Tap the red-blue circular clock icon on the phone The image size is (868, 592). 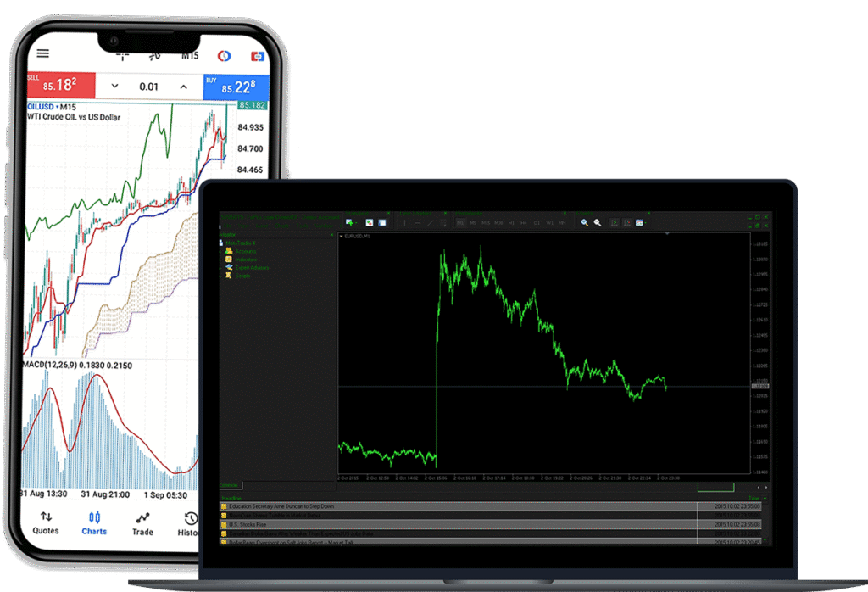[224, 56]
